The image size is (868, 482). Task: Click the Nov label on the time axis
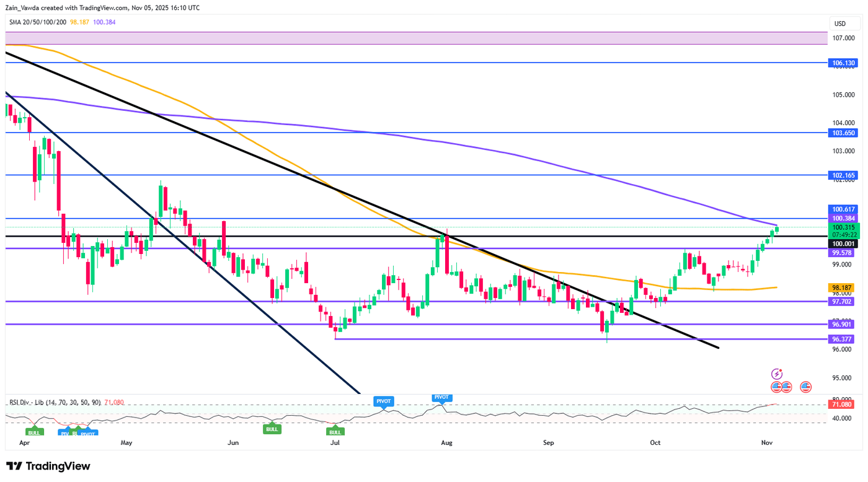(x=766, y=443)
